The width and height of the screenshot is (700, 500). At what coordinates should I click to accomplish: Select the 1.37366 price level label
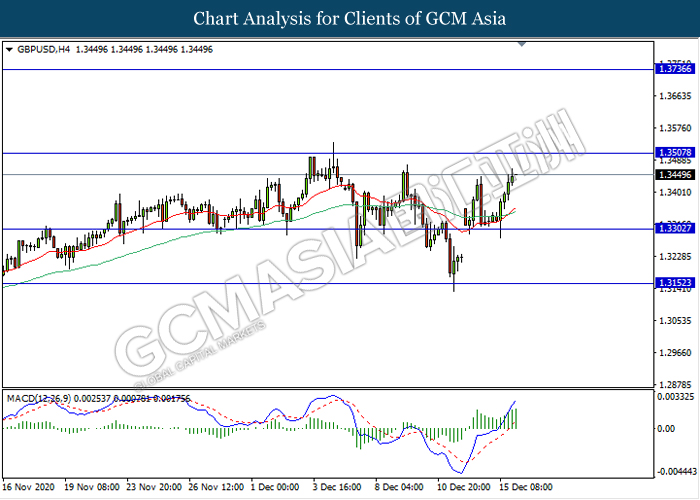pos(675,69)
